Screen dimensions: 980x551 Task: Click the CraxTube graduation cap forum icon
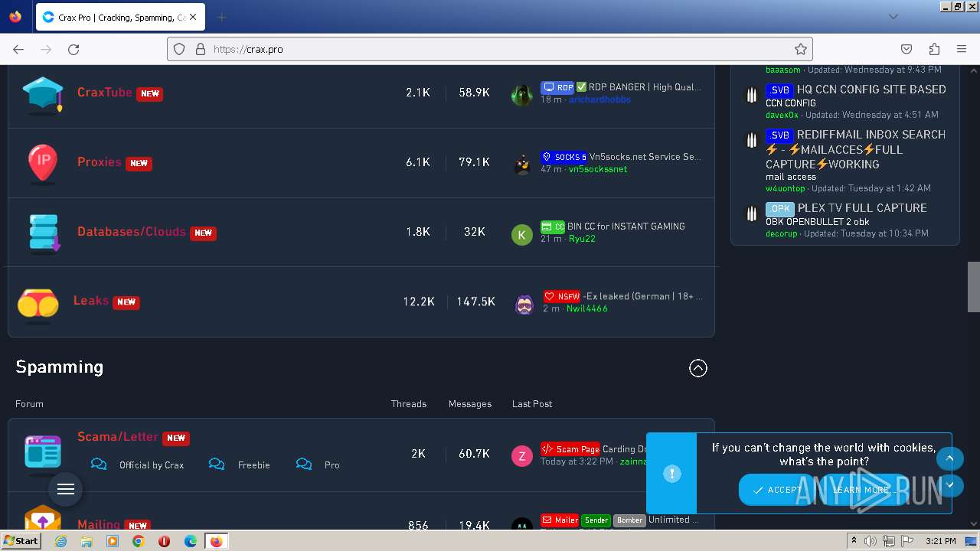click(x=43, y=95)
